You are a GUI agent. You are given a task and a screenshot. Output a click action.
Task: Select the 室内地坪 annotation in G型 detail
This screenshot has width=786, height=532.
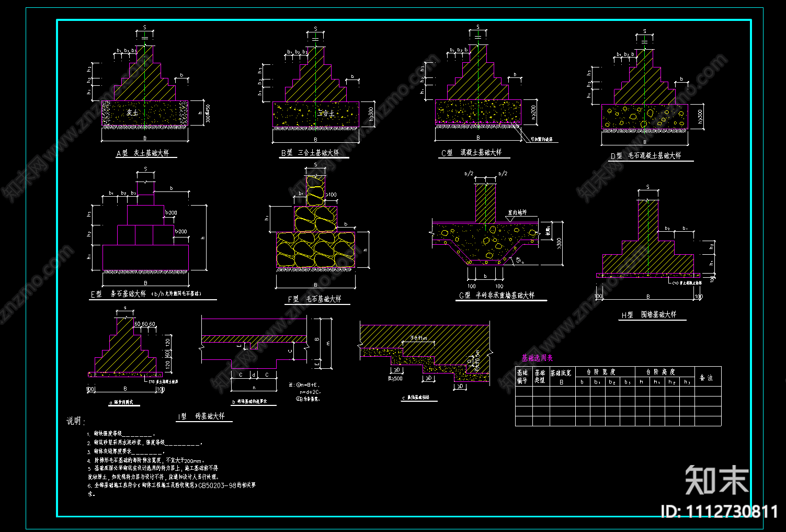pos(517,213)
